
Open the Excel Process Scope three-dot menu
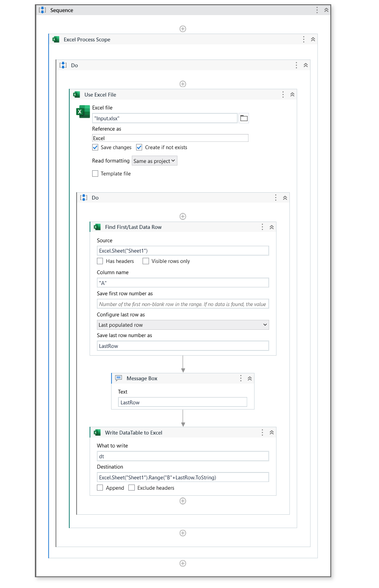pos(304,39)
